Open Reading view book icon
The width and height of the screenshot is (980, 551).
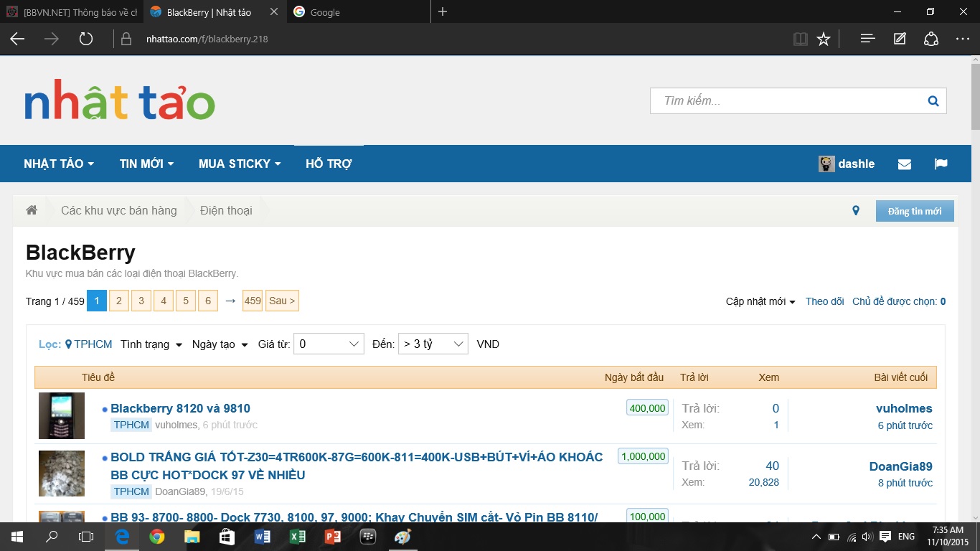(x=801, y=39)
